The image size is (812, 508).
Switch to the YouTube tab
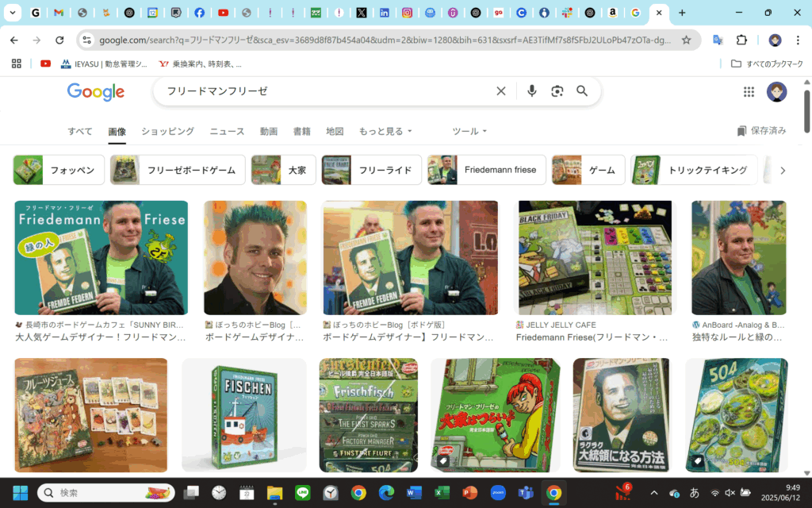click(223, 13)
